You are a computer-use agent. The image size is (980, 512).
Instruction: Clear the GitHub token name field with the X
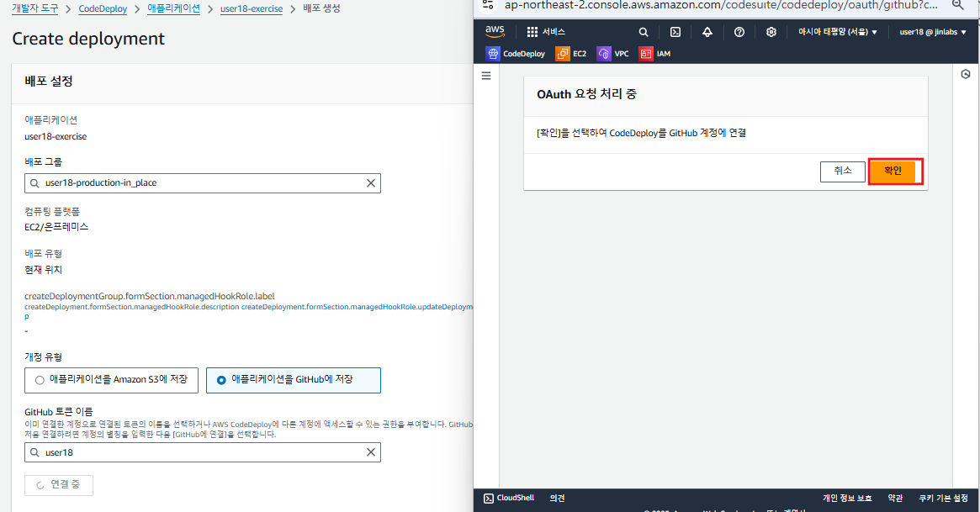371,452
